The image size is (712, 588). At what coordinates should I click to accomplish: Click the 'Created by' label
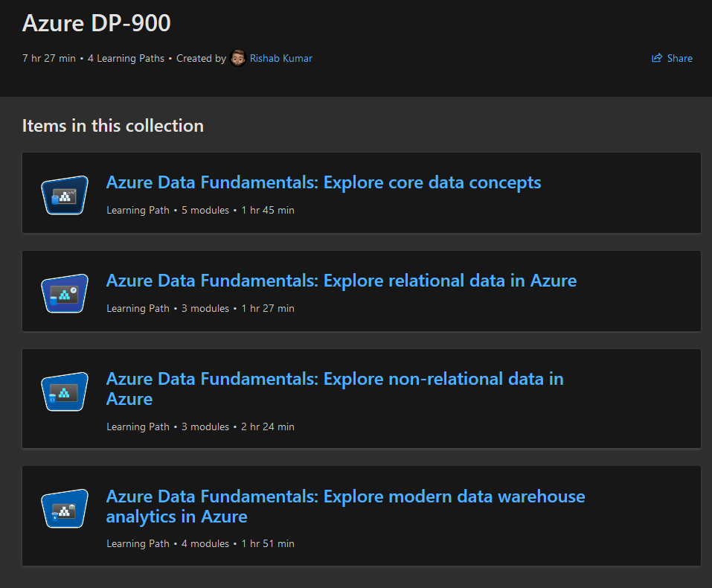(201, 58)
